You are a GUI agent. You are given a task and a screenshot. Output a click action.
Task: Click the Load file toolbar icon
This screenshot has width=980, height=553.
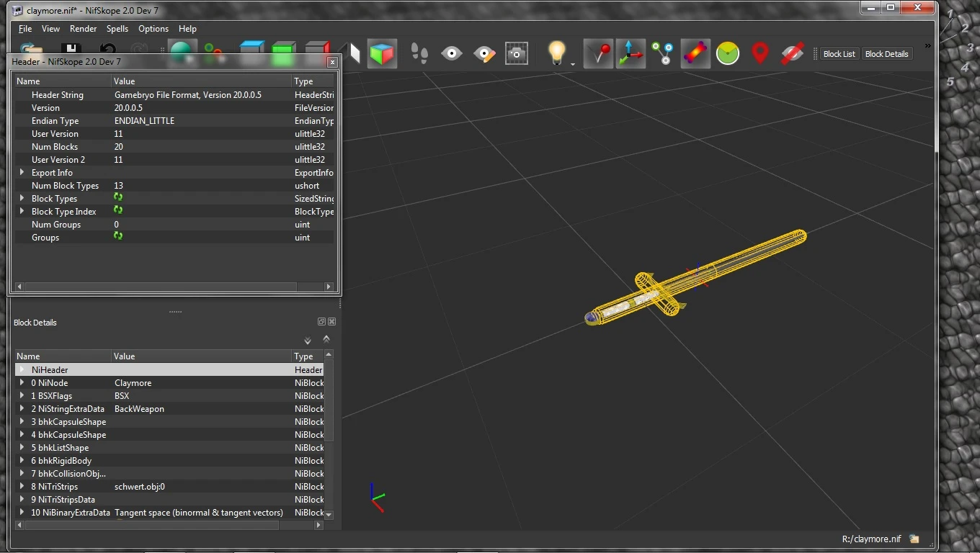pos(31,48)
